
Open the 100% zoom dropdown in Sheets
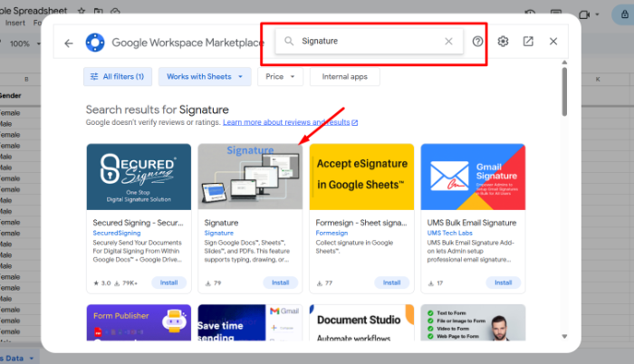tap(24, 43)
